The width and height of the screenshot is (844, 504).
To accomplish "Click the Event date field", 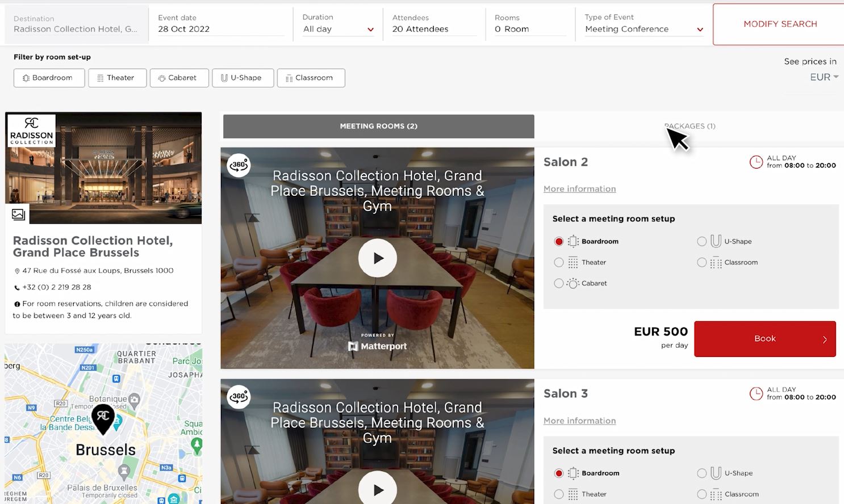I will pos(220,29).
